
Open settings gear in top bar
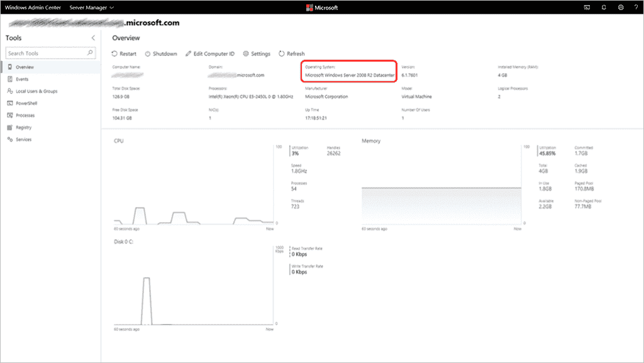click(x=620, y=8)
